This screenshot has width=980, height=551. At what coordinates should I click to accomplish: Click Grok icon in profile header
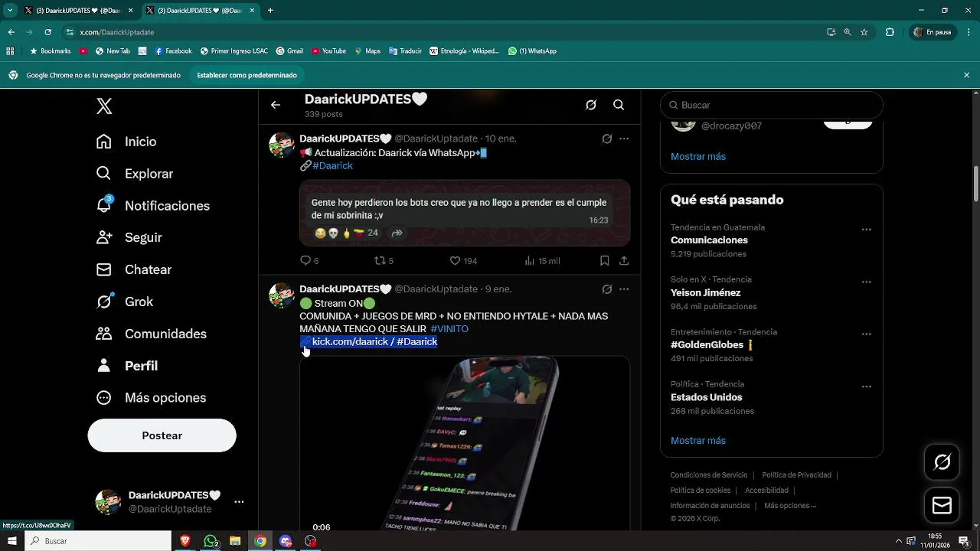point(591,105)
